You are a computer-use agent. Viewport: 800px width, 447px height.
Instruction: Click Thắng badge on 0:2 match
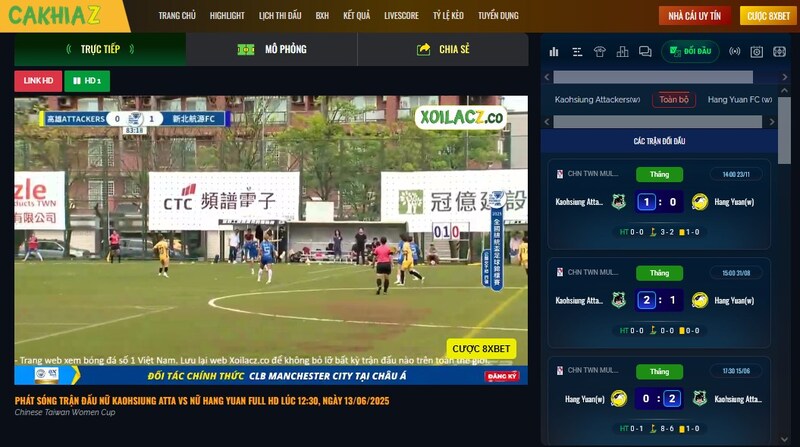[659, 371]
